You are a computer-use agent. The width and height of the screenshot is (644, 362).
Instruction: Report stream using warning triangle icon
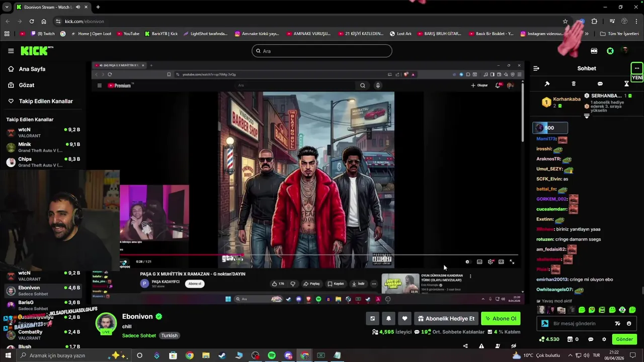481,346
